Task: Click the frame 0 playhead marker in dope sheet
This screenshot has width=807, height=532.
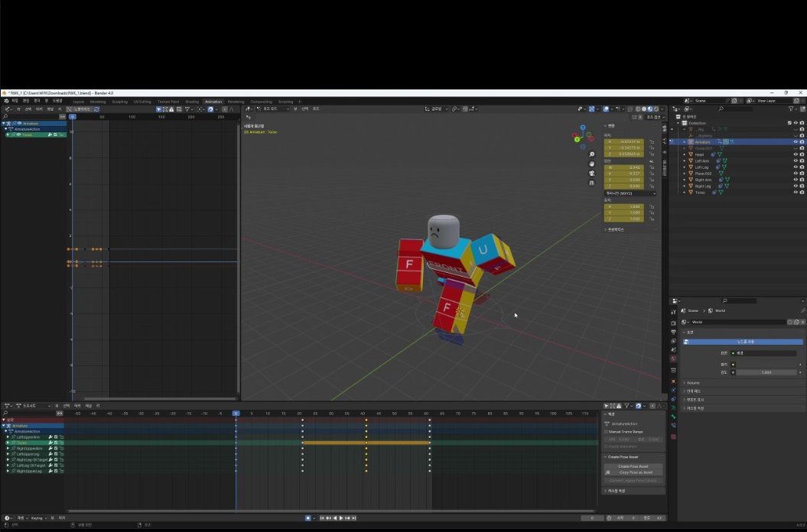Action: (236, 414)
